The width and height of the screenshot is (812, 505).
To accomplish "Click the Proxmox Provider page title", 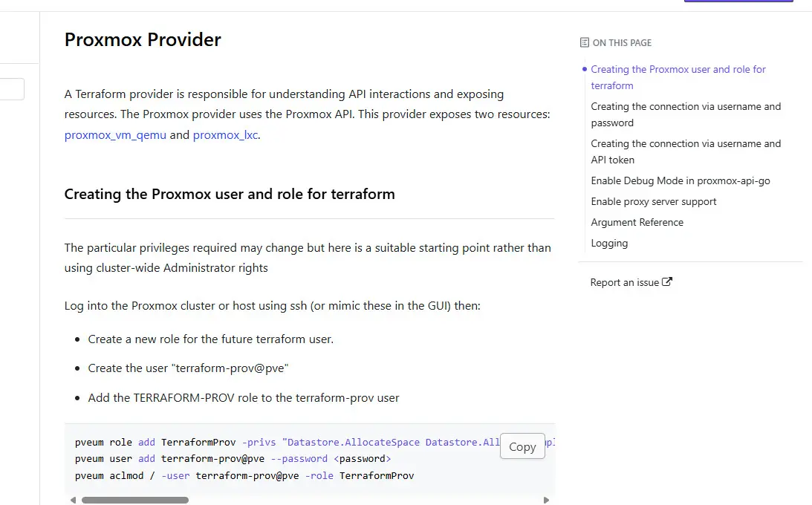I will pos(143,39).
